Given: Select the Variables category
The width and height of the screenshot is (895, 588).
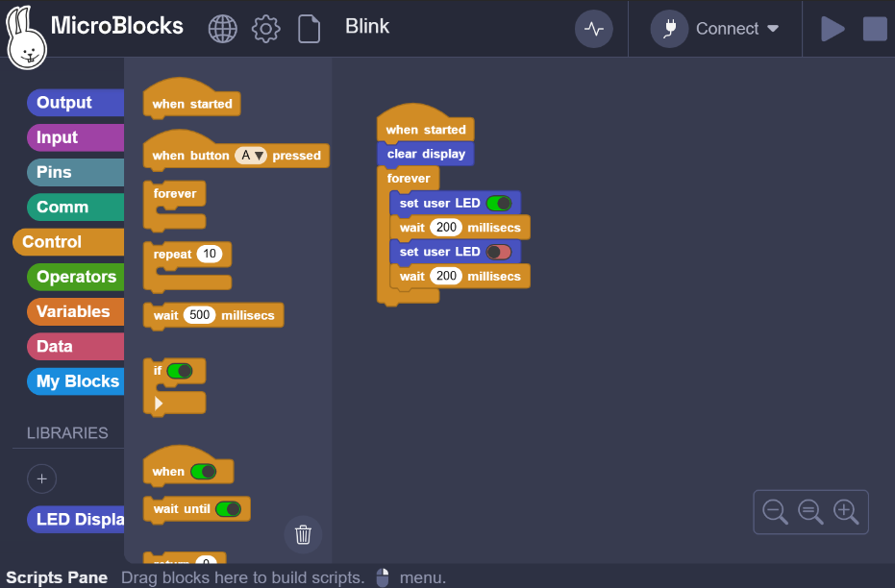Looking at the screenshot, I should pos(75,311).
